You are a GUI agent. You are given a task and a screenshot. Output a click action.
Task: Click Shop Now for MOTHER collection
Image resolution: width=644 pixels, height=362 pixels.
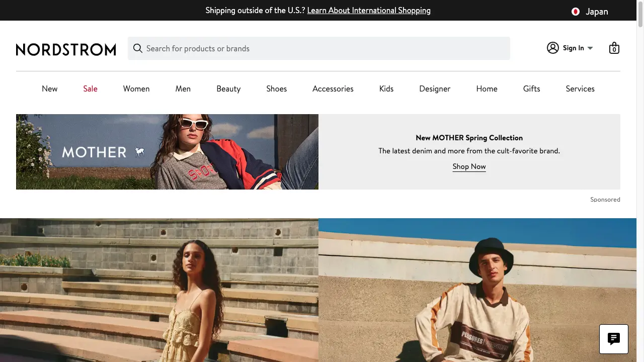[x=469, y=166]
